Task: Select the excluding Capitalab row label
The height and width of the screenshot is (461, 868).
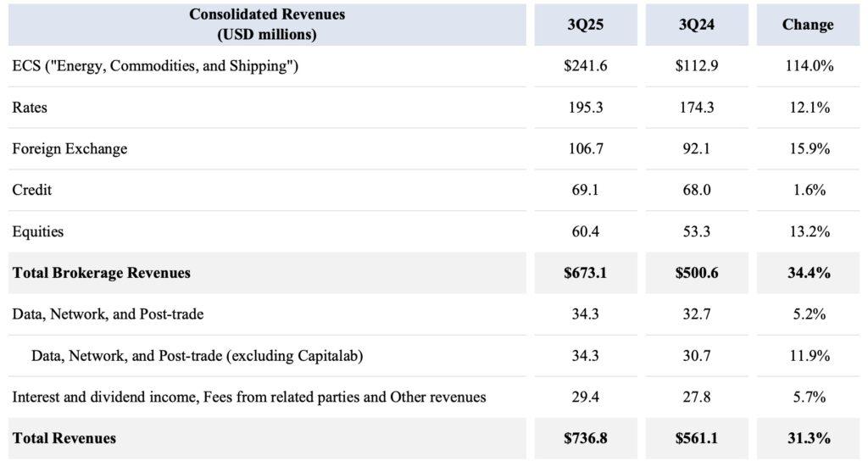Action: click(197, 356)
